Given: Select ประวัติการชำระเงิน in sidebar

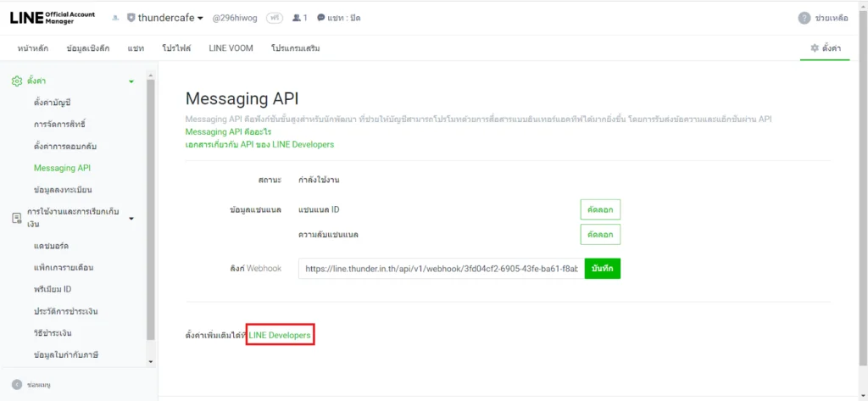Looking at the screenshot, I should [x=66, y=311].
